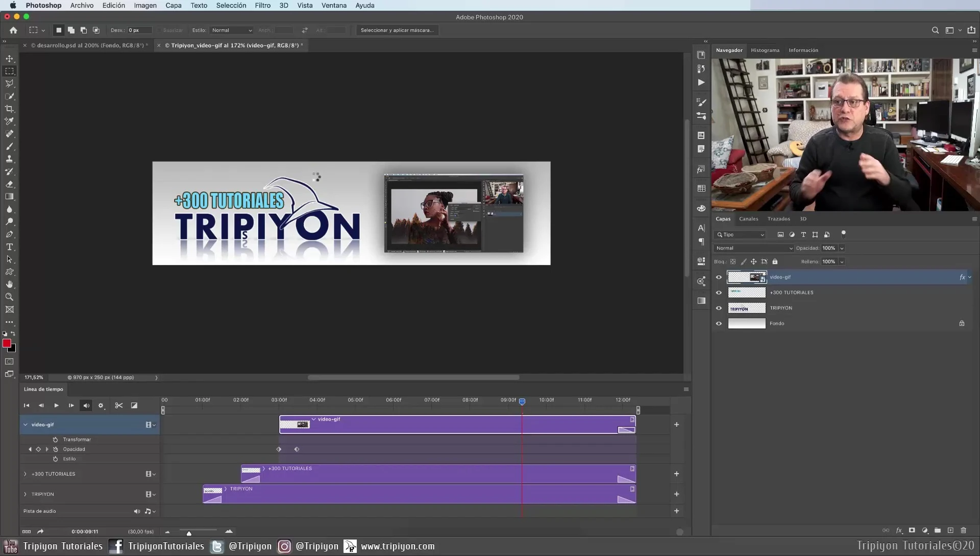Select the Lasso tool
This screenshot has height=556, width=980.
click(10, 84)
